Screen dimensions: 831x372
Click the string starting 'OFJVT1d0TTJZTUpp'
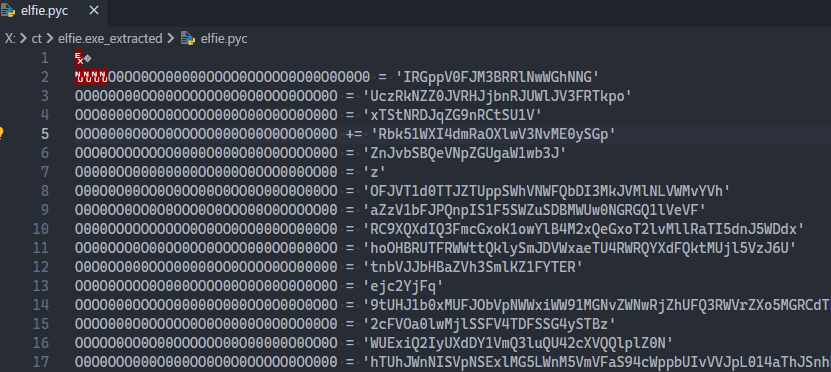[x=547, y=191]
